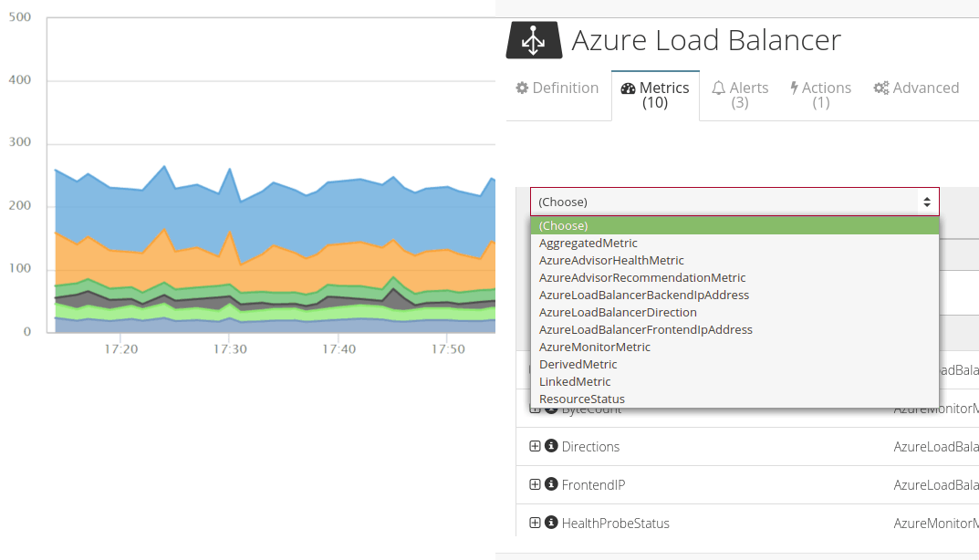Viewport: 979px width, 560px height.
Task: Pick DerivedMetric from the list
Action: 734,364
